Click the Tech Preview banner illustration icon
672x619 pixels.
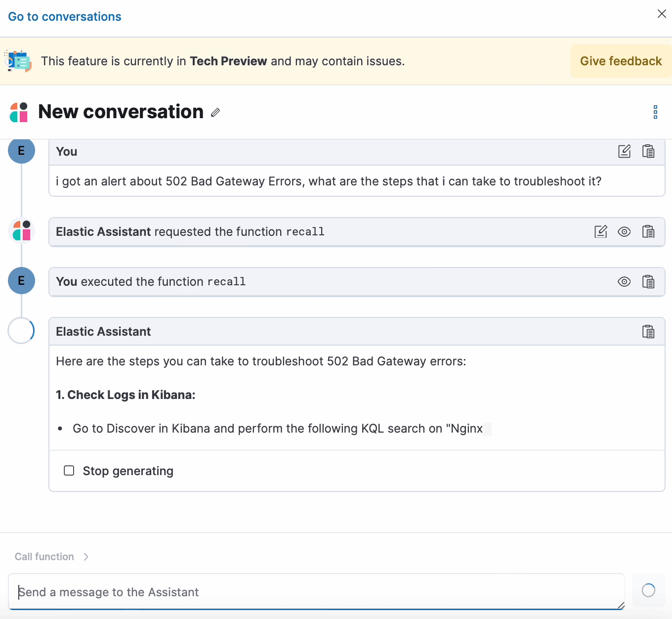point(18,61)
